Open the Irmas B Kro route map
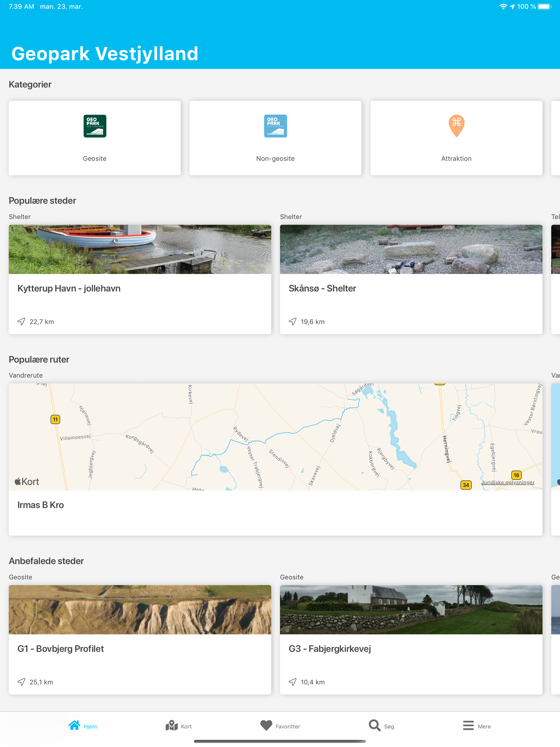The height and width of the screenshot is (747, 560). click(276, 437)
